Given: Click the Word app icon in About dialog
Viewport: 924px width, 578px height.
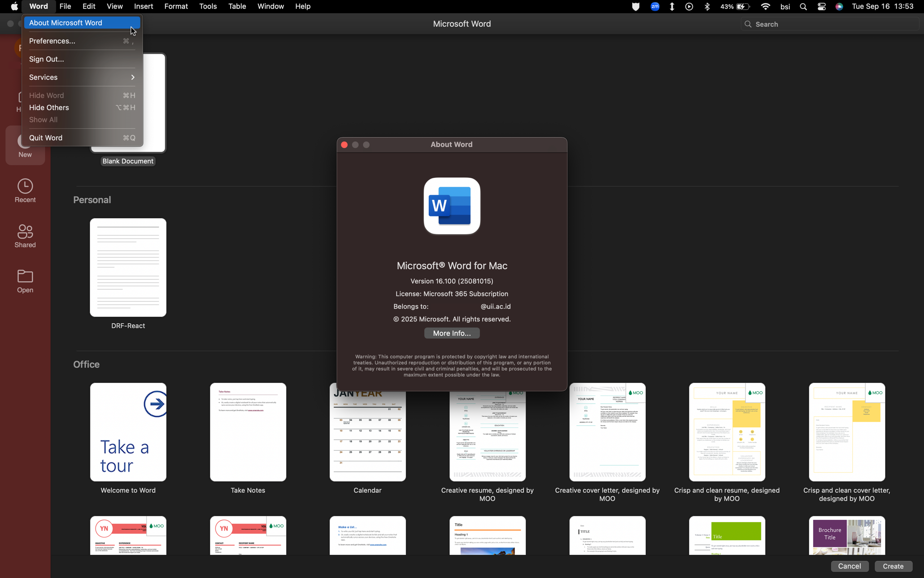Looking at the screenshot, I should pyautogui.click(x=452, y=206).
